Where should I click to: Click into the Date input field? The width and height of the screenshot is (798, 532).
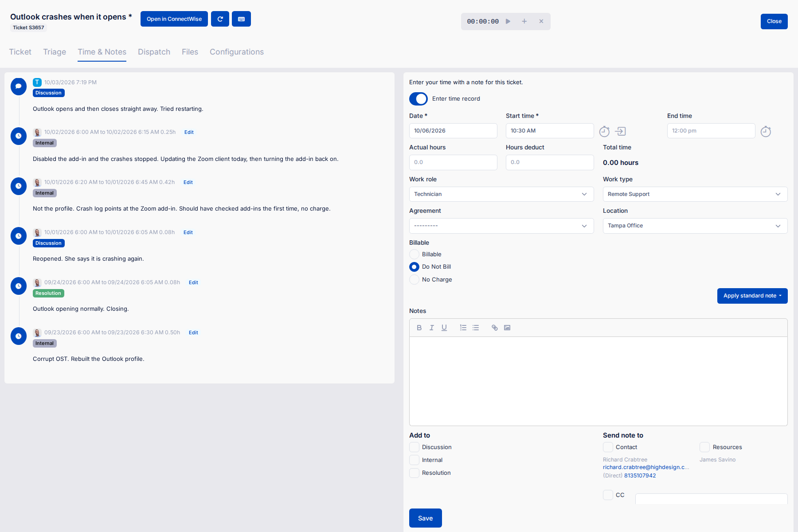(453, 131)
